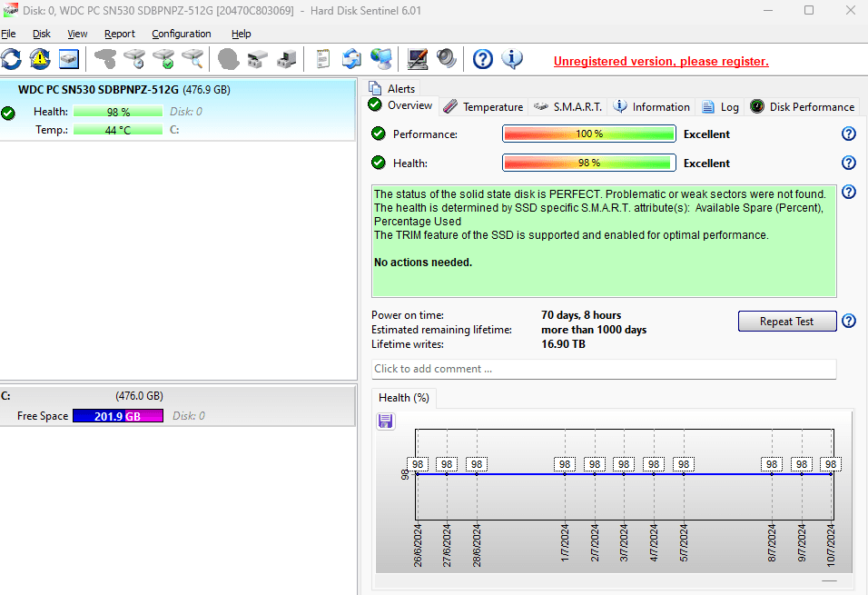Open the File menu
Image resolution: width=868 pixels, height=595 pixels.
click(x=8, y=34)
